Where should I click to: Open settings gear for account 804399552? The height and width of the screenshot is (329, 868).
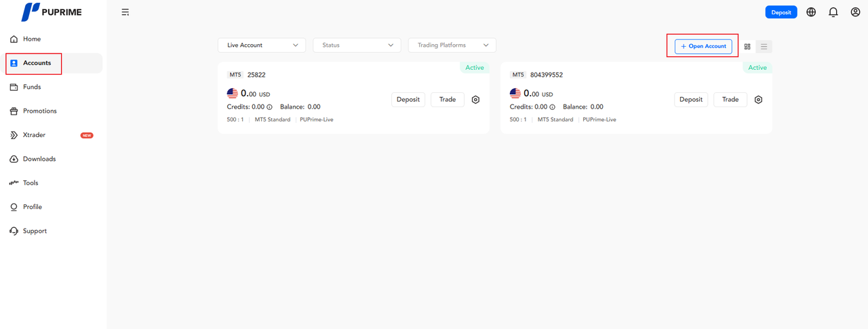(x=758, y=100)
